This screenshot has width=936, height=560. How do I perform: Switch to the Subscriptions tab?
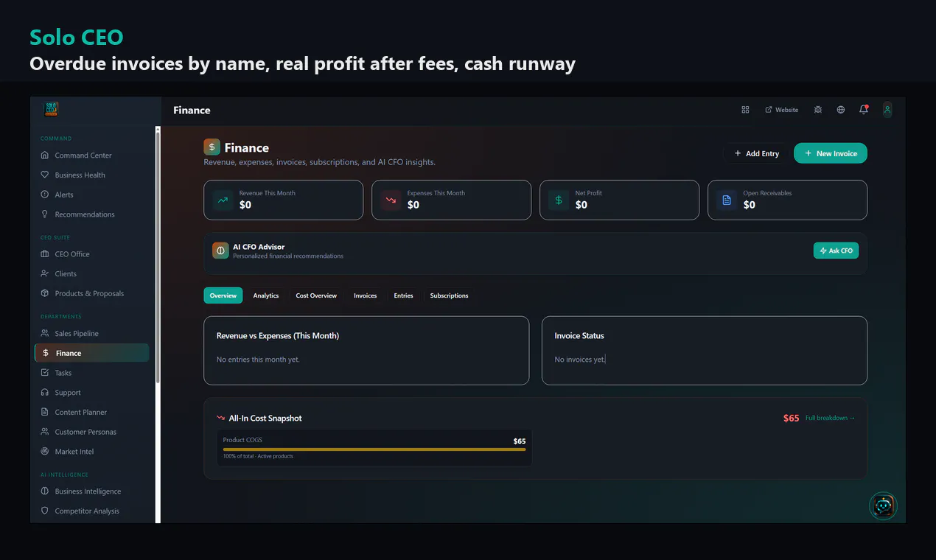449,295
